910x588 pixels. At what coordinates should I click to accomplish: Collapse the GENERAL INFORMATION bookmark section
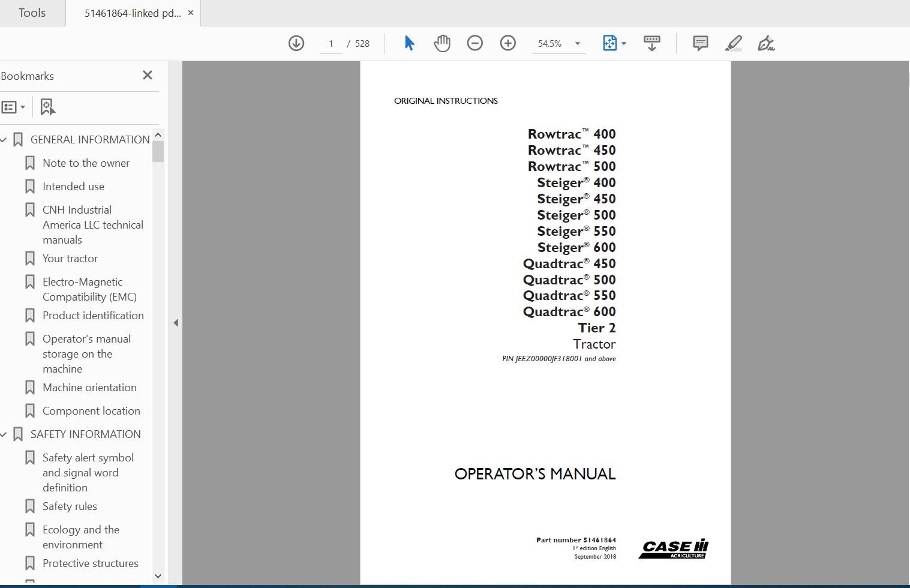[x=4, y=140]
